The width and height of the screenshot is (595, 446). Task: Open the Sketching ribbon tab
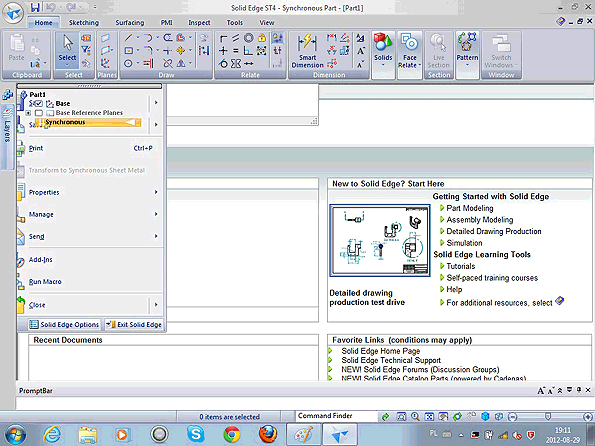coord(84,22)
